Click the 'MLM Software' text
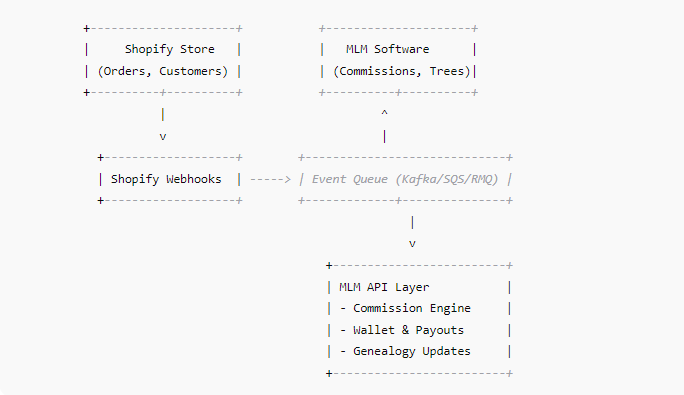This screenshot has width=684, height=395. coord(387,49)
